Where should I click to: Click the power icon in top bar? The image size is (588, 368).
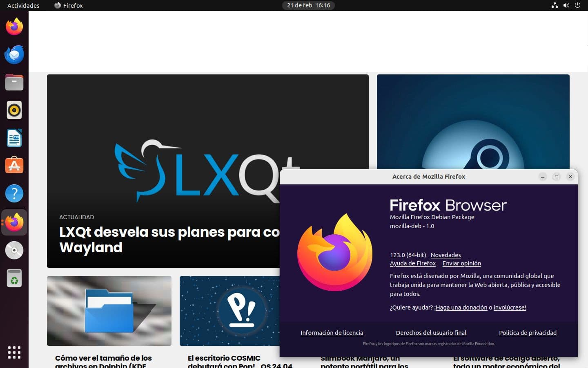point(577,5)
